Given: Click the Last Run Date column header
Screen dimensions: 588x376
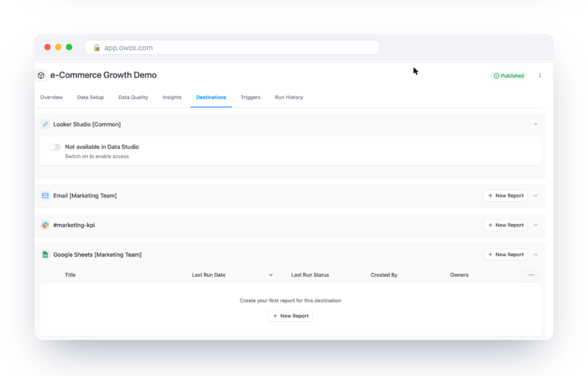Looking at the screenshot, I should point(209,275).
